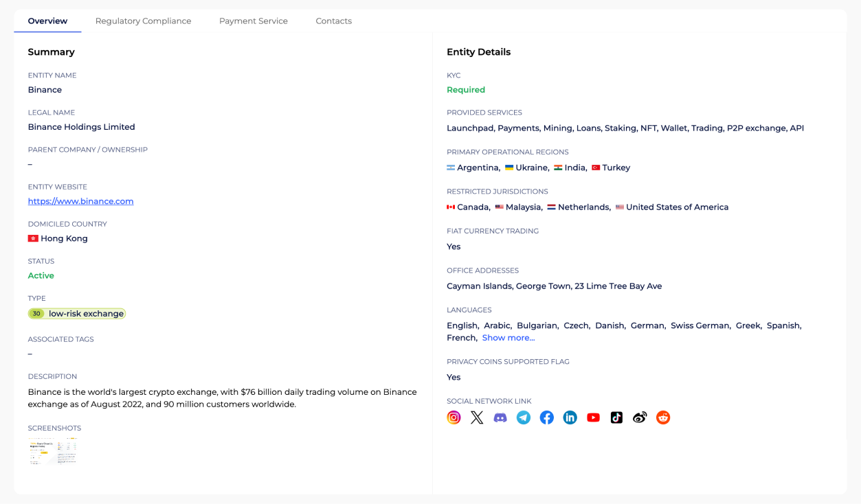Open the Telegram social link icon

point(524,417)
